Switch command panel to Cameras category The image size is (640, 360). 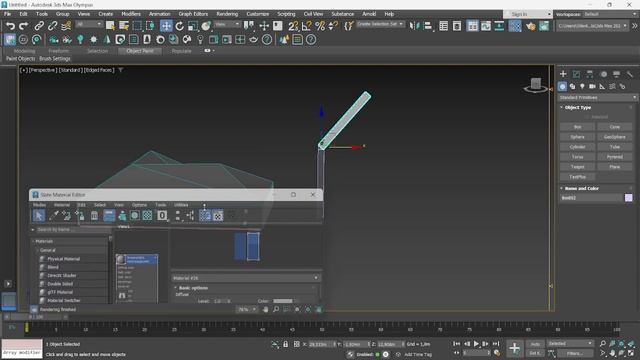click(x=592, y=86)
